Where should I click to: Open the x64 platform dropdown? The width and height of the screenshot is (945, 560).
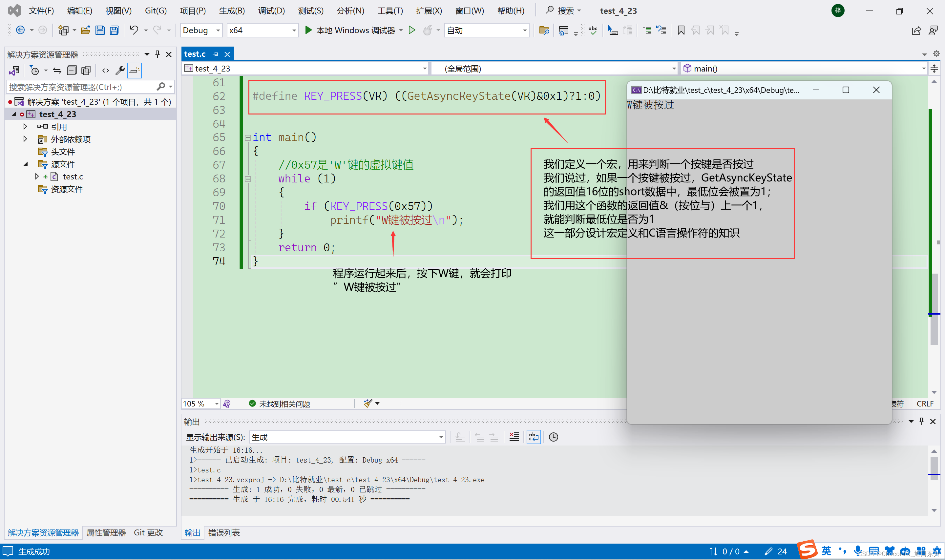[262, 30]
